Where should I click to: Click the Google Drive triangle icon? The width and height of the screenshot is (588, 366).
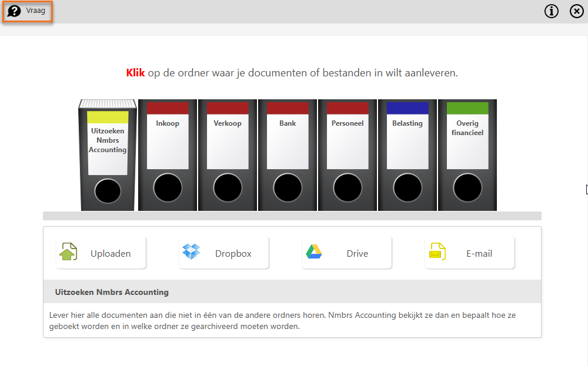[314, 251]
